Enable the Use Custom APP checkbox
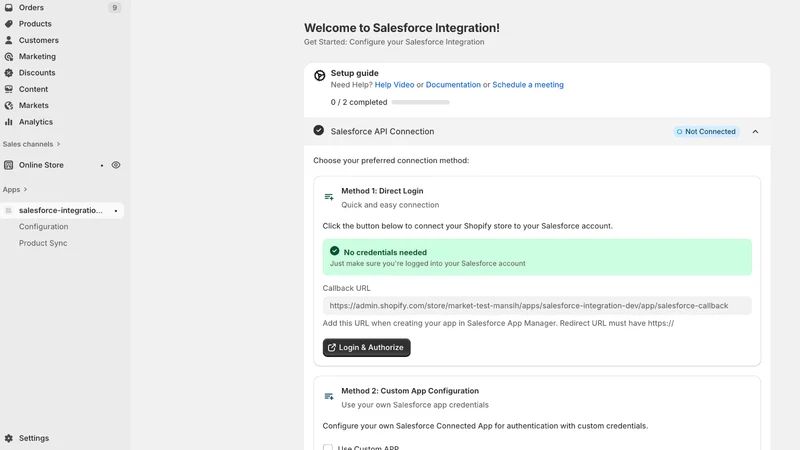 tap(328, 448)
